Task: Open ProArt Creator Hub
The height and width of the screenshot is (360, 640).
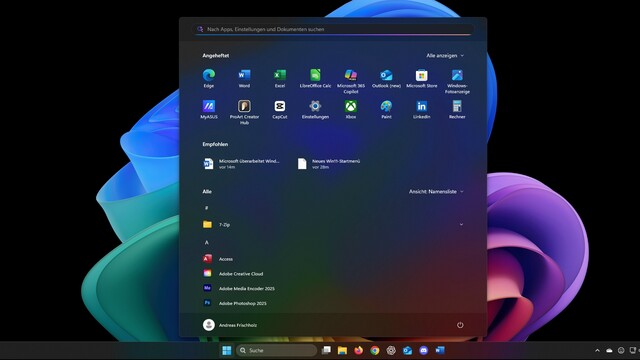Action: pos(244,112)
